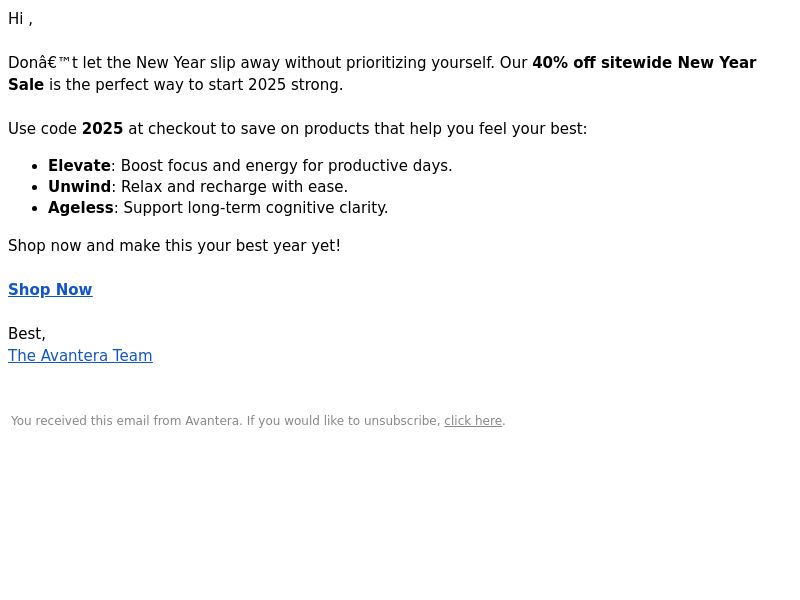The width and height of the screenshot is (800, 600).
Task: Open the Shop Now link
Action: click(x=50, y=289)
